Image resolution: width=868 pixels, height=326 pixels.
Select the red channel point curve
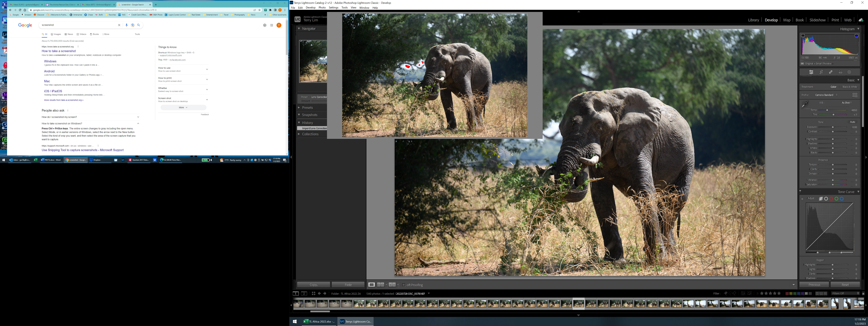pos(831,199)
